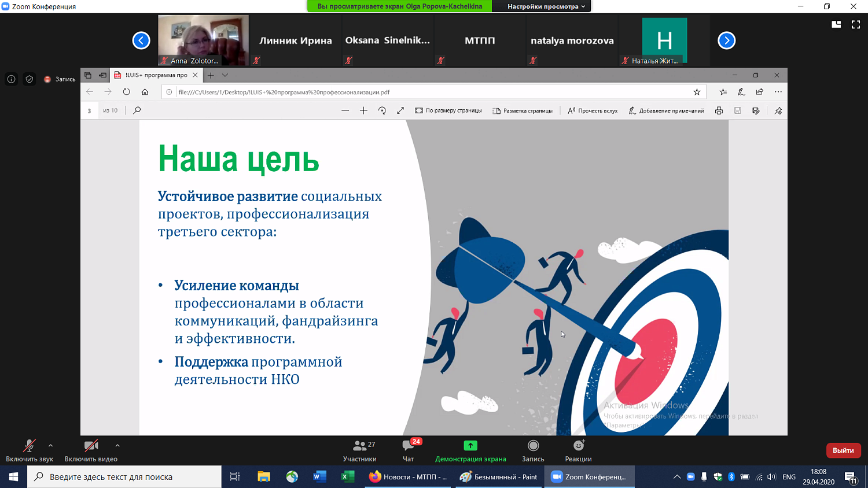Click taskbar search box

click(124, 477)
